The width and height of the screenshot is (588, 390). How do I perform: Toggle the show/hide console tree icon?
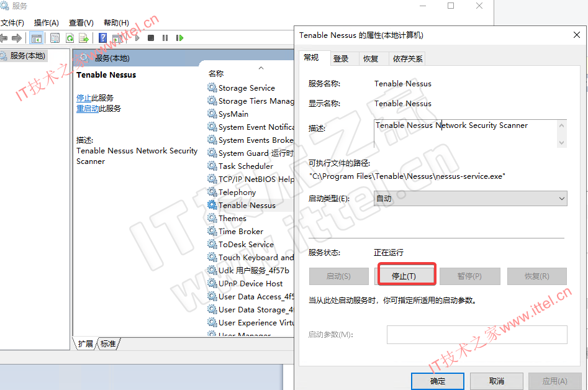[37, 39]
